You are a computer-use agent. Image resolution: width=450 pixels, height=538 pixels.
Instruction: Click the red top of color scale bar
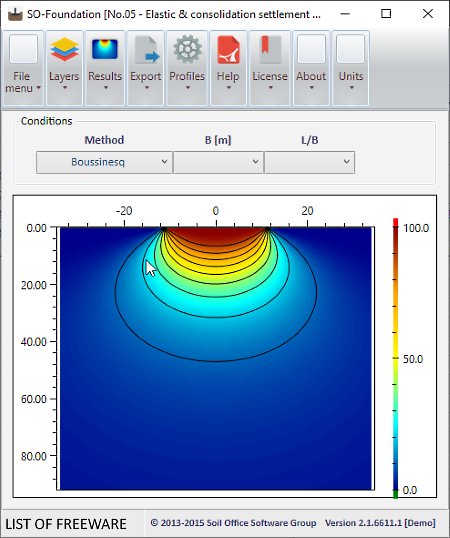click(395, 222)
